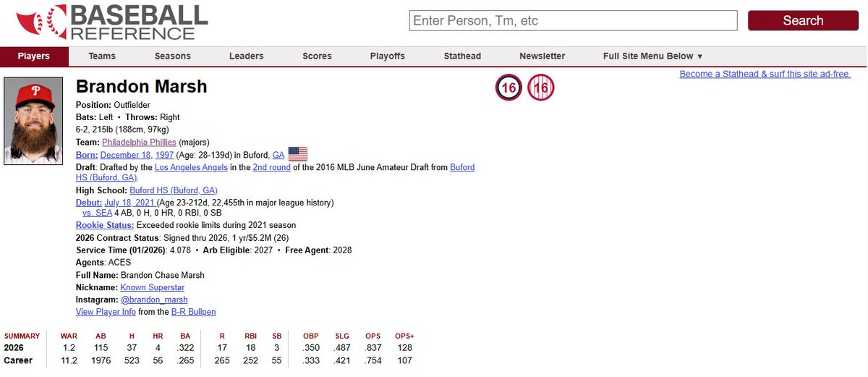
Task: Open Buford HS (Buford, GA) high school link
Action: (x=174, y=190)
